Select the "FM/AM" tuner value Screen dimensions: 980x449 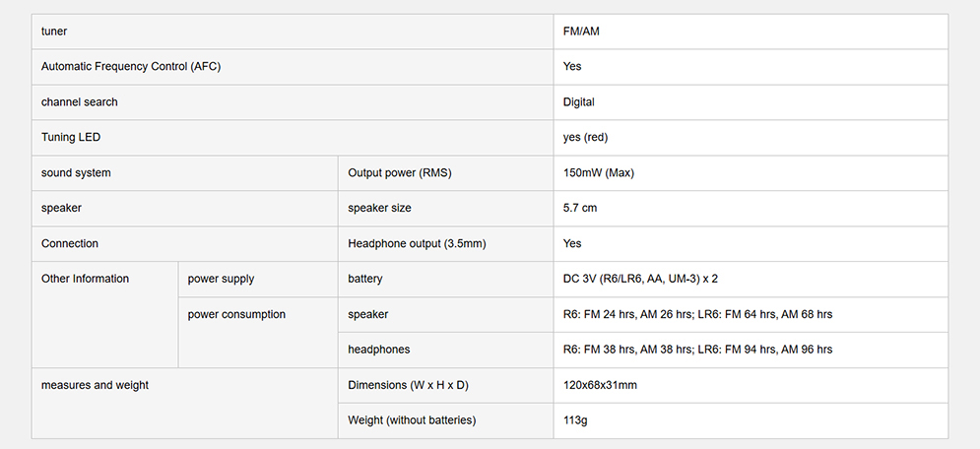(x=581, y=32)
